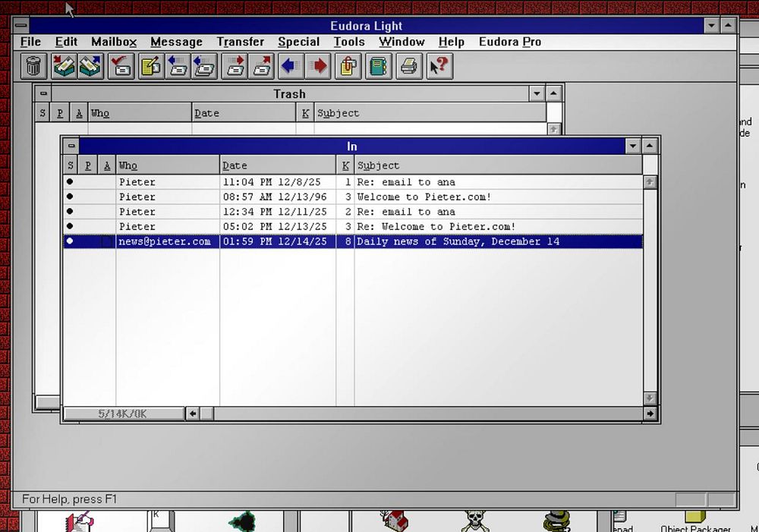Open the Nicknames address book icon
759x532 pixels.
pos(378,66)
